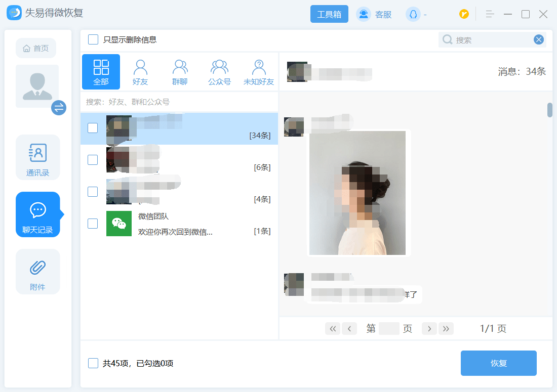Click the chat header contact avatar

pyautogui.click(x=297, y=72)
